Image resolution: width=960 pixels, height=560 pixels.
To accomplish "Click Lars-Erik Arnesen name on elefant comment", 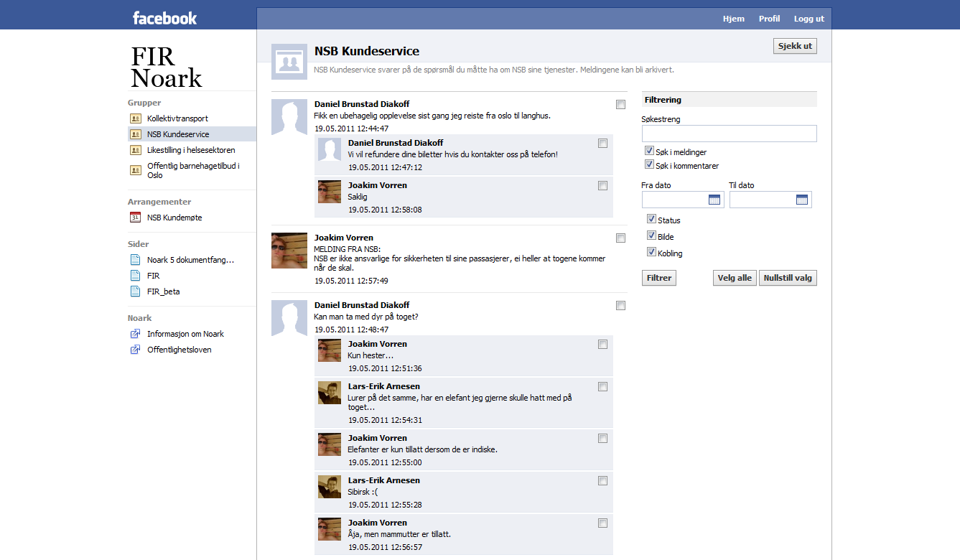I will tap(384, 386).
